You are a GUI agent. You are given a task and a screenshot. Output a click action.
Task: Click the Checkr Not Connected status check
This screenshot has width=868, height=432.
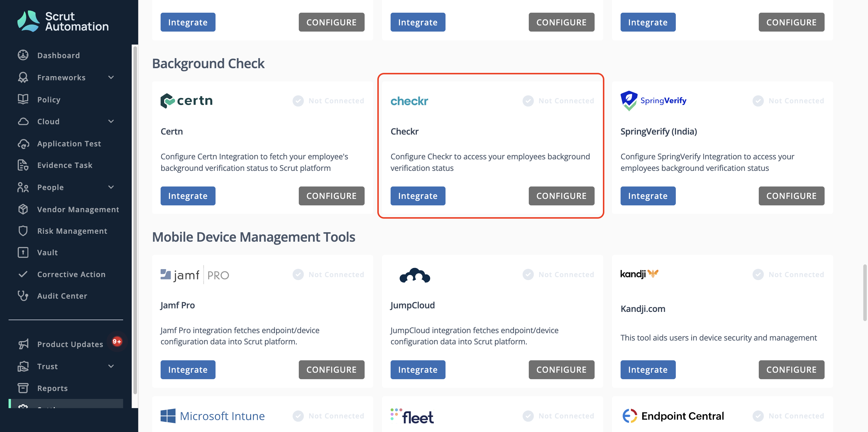(x=528, y=101)
